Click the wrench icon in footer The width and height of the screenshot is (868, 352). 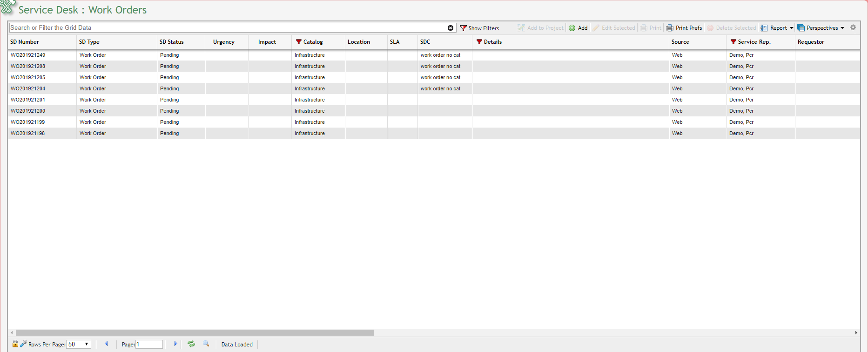pyautogui.click(x=23, y=344)
